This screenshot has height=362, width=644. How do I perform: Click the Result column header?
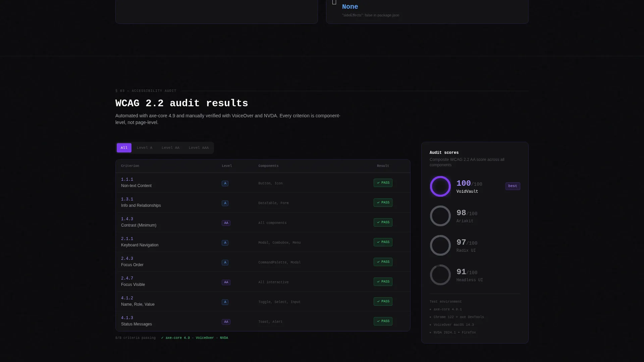click(383, 166)
